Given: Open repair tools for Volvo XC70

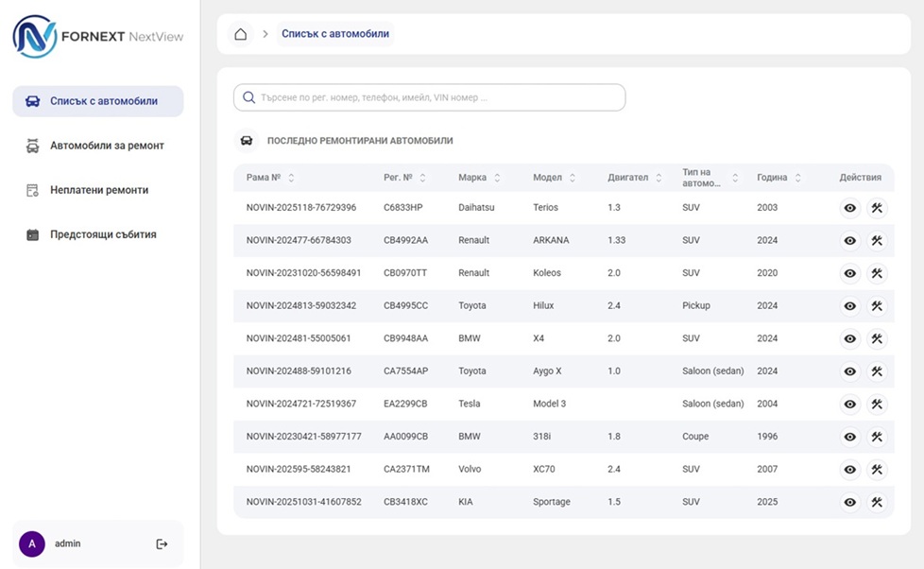Looking at the screenshot, I should (877, 470).
